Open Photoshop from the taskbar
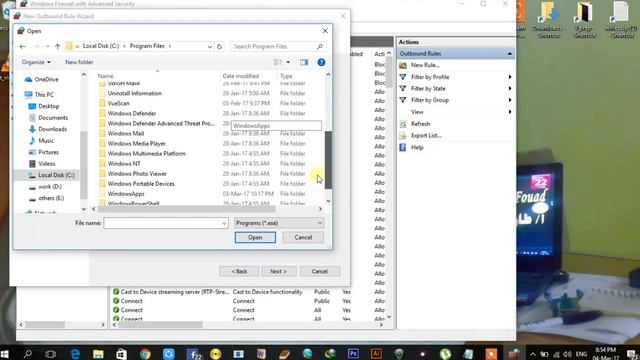Screen dimensions: 640x360 click(x=353, y=353)
